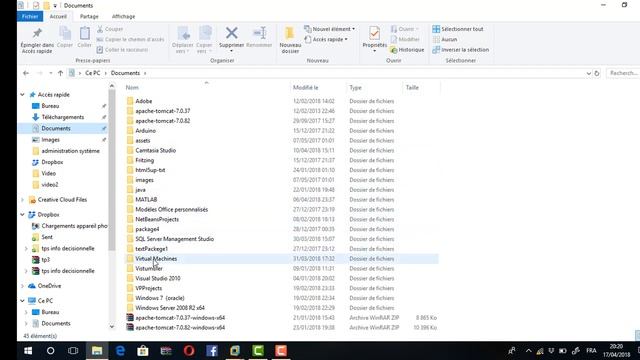Collapse Accès rapide tree node
This screenshot has width=640, height=360.
coord(22,95)
